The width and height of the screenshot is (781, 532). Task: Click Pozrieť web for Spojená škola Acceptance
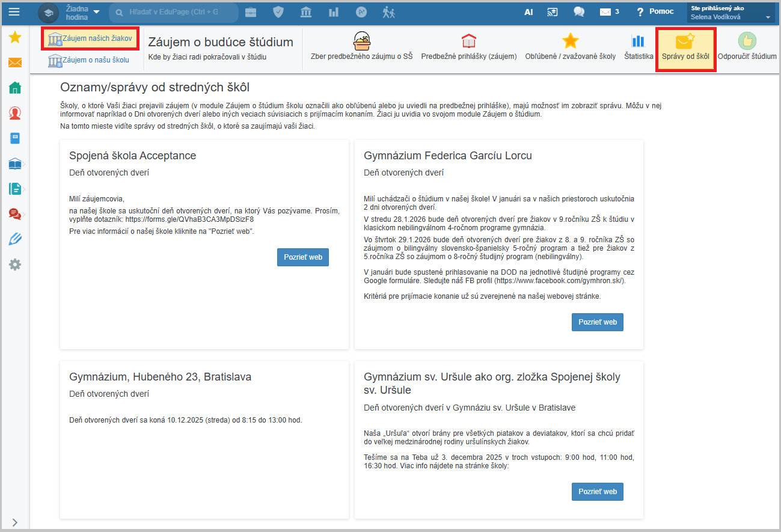point(302,257)
